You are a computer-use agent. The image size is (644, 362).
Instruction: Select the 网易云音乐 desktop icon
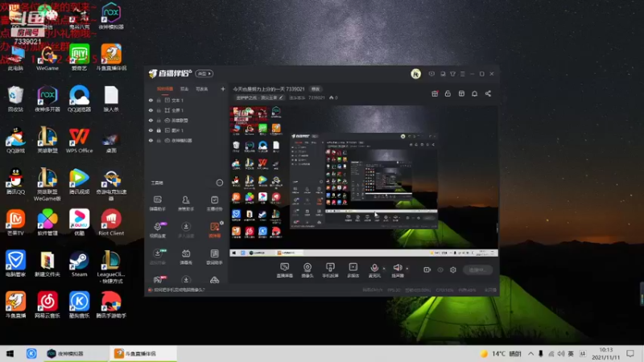(47, 305)
